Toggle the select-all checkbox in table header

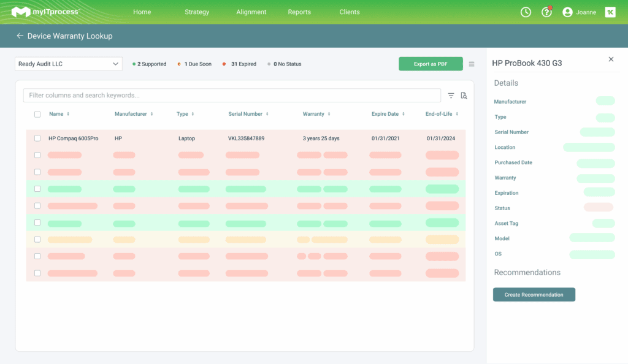(x=37, y=114)
